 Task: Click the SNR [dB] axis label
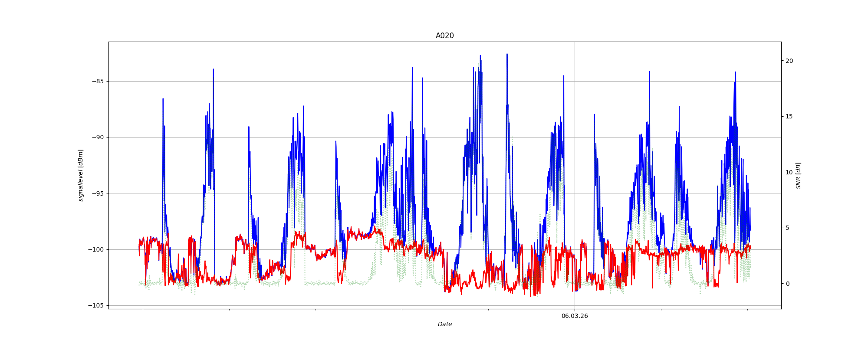tap(798, 175)
